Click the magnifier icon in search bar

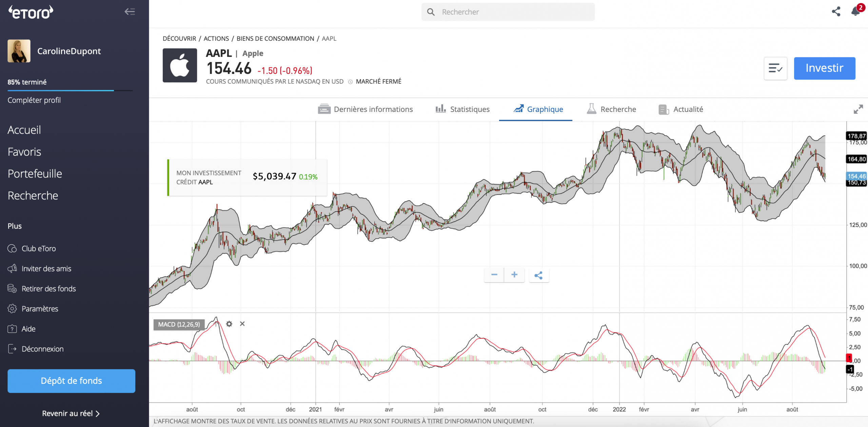tap(431, 12)
